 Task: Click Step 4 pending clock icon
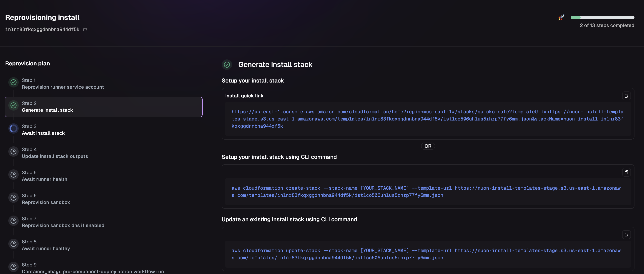tap(14, 151)
